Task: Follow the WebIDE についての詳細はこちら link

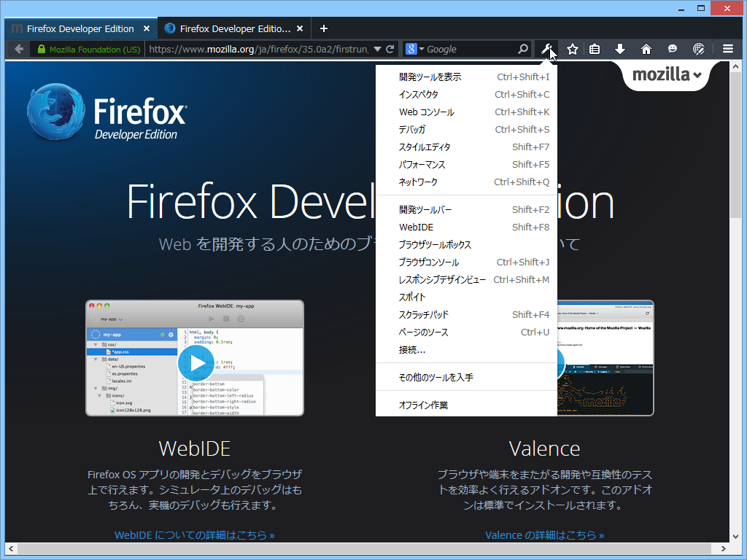Action: click(195, 534)
